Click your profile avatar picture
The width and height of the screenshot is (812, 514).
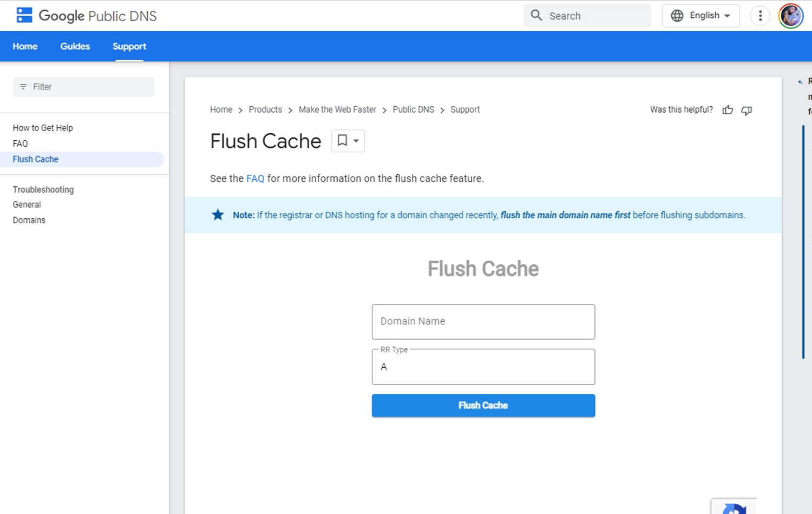pyautogui.click(x=791, y=16)
